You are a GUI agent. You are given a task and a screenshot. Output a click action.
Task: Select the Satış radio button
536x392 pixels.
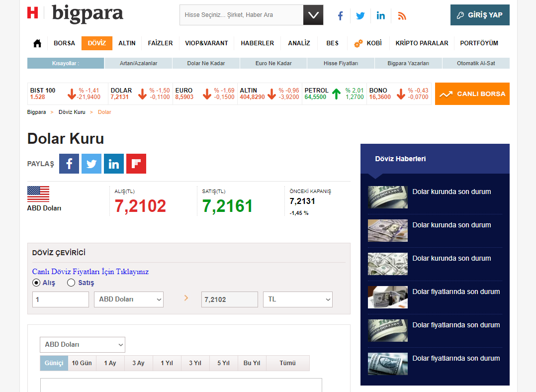click(71, 283)
